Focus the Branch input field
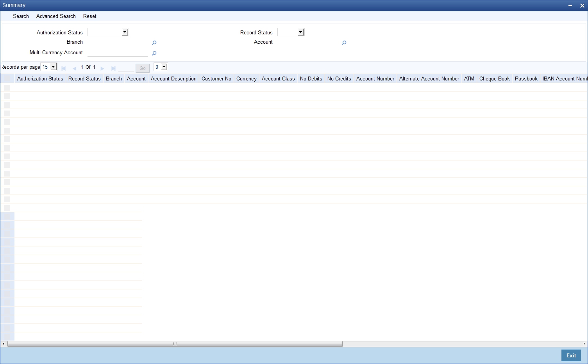 tap(118, 42)
